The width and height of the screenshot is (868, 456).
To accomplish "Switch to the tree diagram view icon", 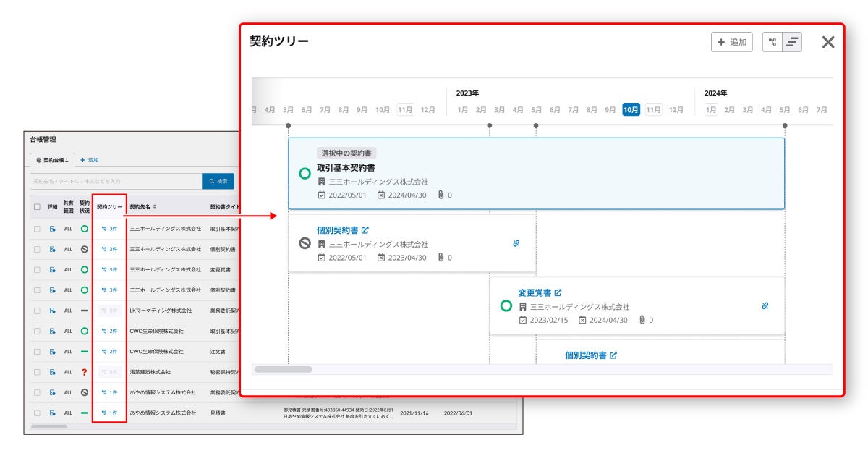I will point(773,42).
